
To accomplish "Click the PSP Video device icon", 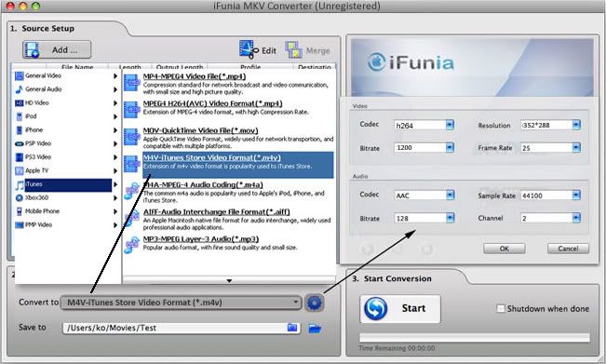I will 20,143.
